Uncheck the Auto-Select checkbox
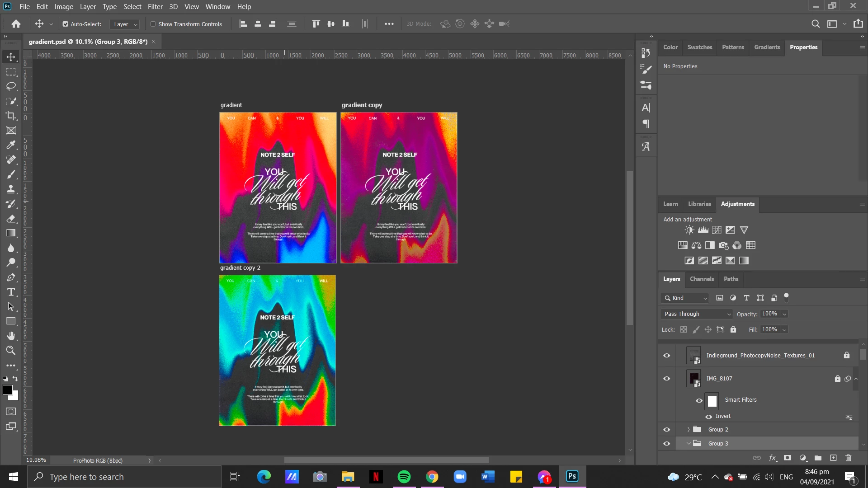The width and height of the screenshot is (868, 488). point(66,24)
